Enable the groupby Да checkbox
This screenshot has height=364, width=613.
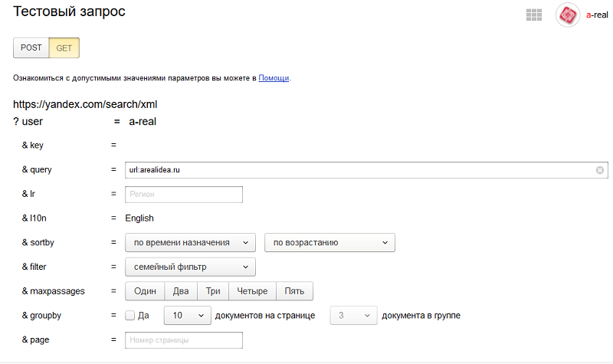click(x=129, y=316)
